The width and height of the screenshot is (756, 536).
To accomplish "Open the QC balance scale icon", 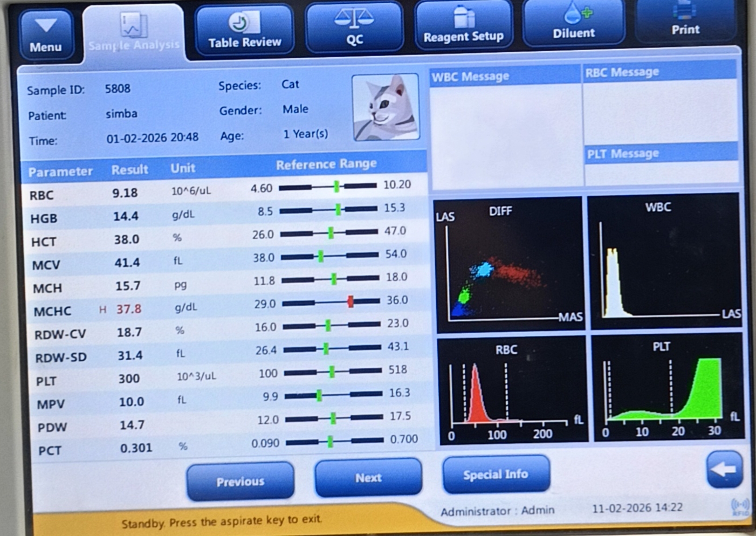I will click(354, 19).
